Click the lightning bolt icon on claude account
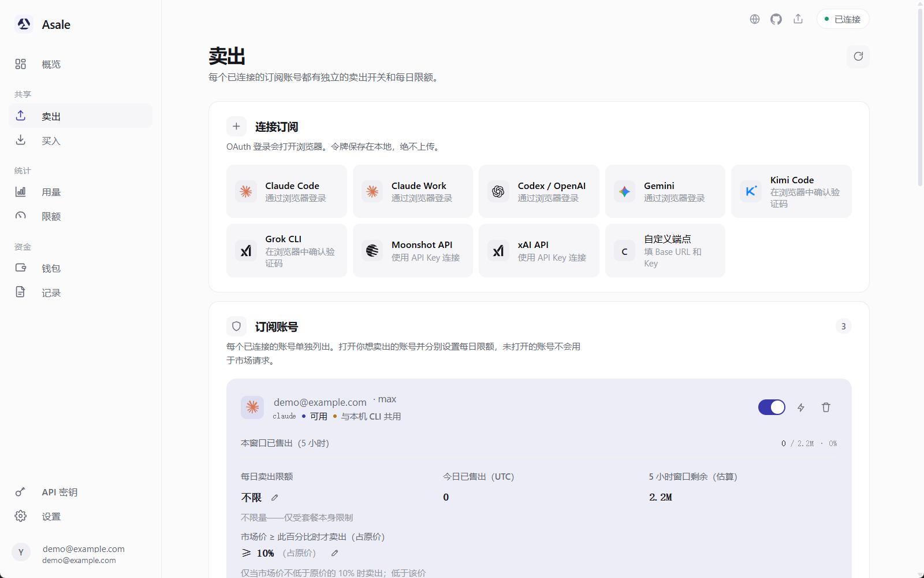 click(x=801, y=407)
